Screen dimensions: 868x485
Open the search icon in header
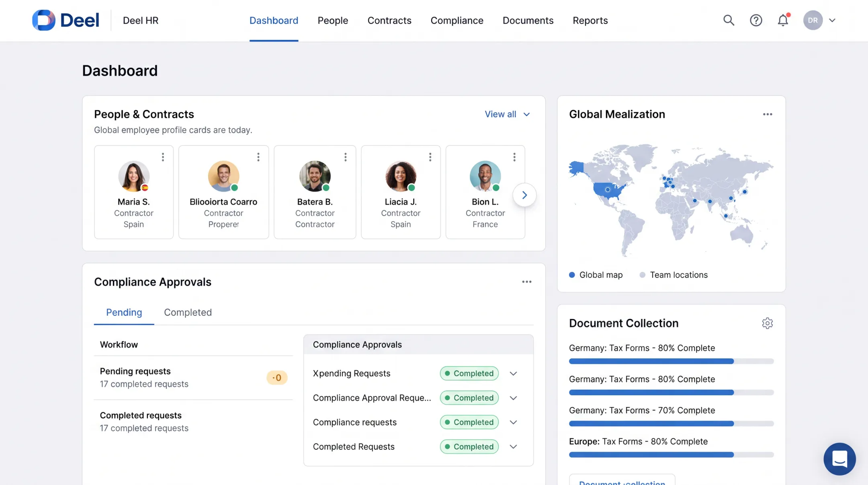click(729, 20)
